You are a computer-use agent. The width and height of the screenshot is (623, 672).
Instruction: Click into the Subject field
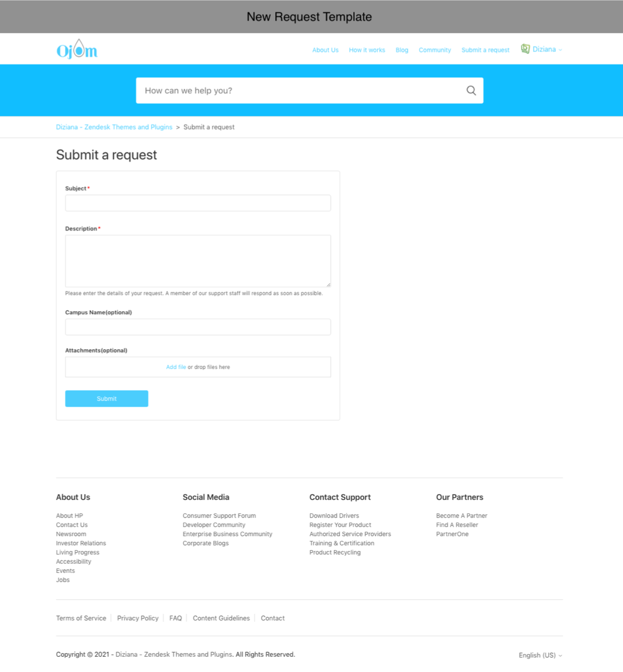[x=198, y=203]
